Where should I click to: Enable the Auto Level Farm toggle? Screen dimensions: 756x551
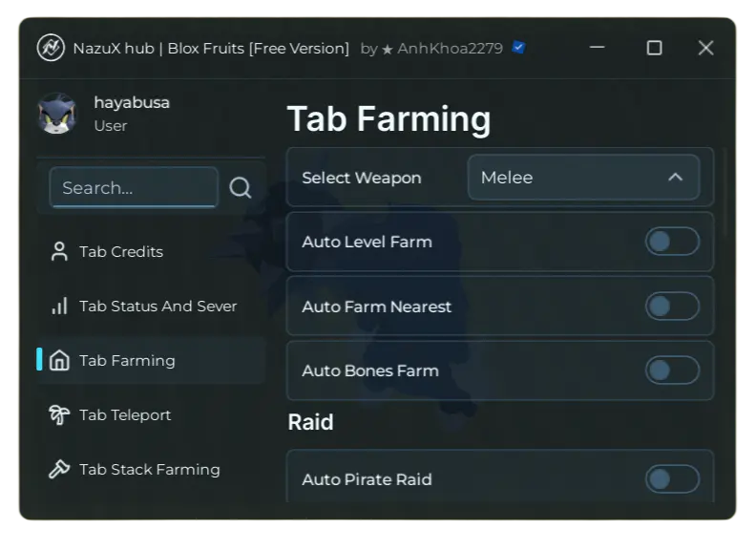(672, 242)
